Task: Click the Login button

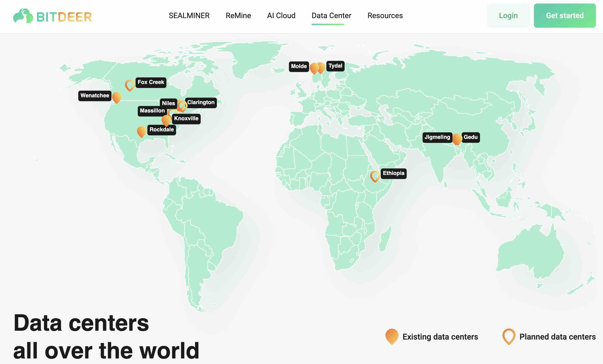Action: click(x=508, y=16)
